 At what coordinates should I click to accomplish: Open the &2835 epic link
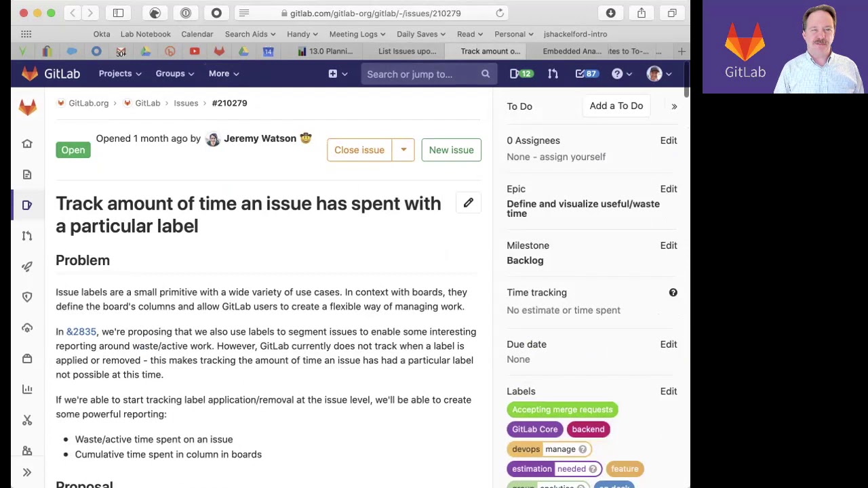coord(81,331)
